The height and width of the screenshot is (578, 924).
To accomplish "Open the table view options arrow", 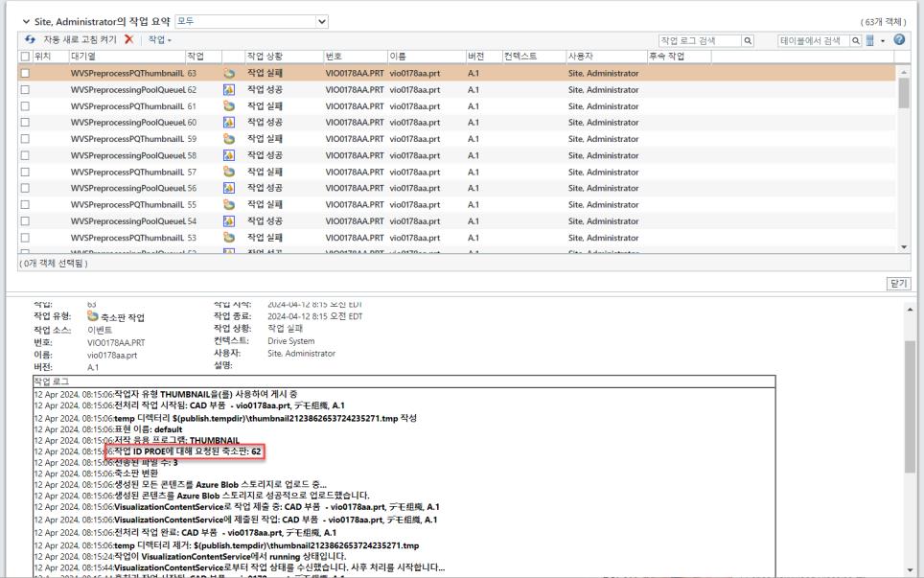I will click(x=882, y=40).
